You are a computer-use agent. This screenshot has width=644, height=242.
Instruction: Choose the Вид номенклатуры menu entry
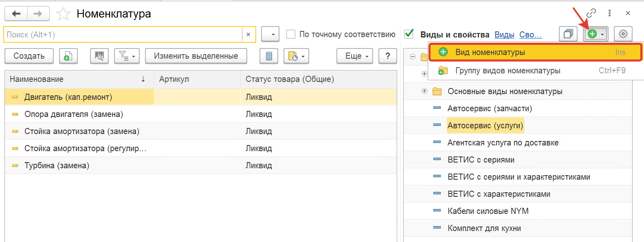[x=535, y=52]
